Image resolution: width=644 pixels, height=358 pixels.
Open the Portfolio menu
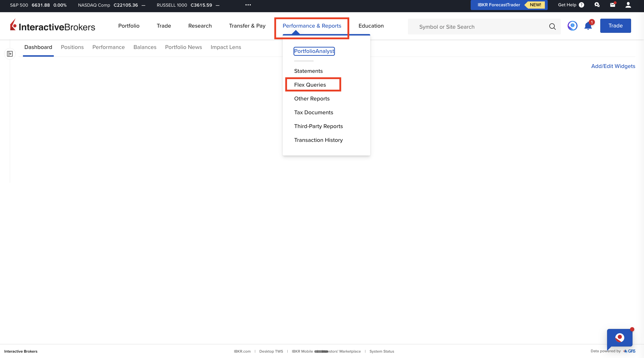(x=129, y=26)
